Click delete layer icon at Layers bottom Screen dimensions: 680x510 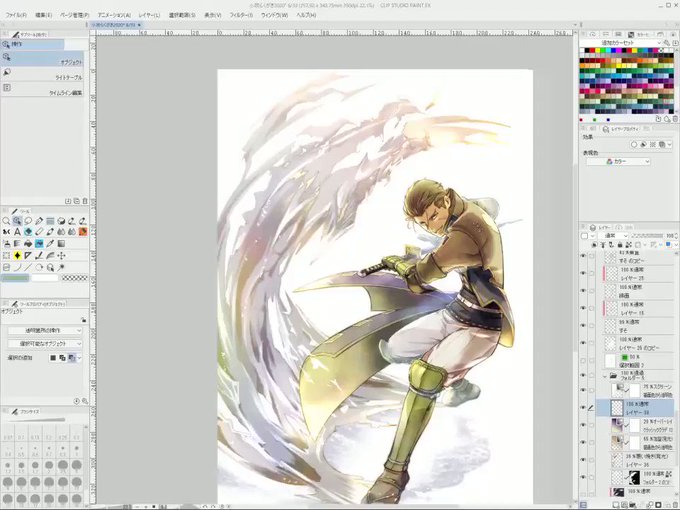pos(675,505)
